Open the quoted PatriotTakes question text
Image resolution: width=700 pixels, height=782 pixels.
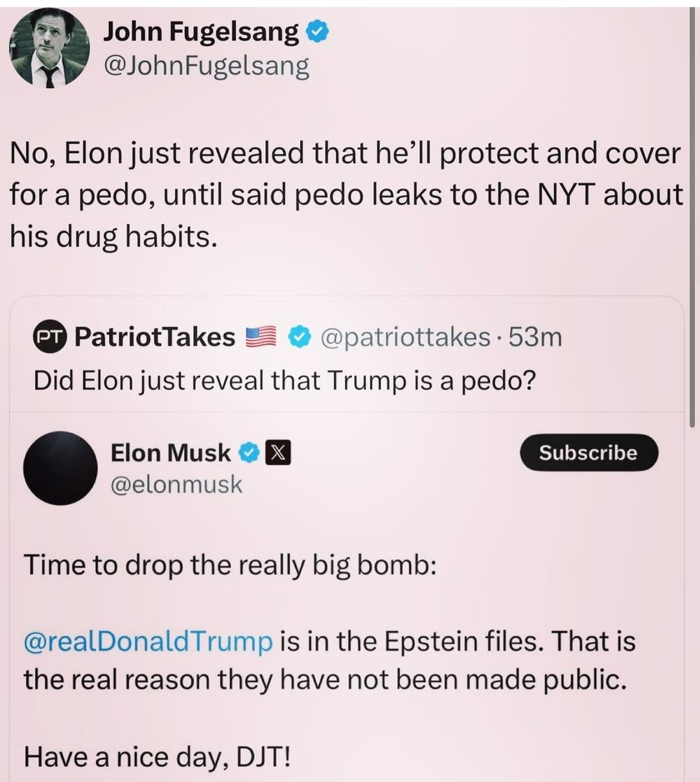pos(285,380)
